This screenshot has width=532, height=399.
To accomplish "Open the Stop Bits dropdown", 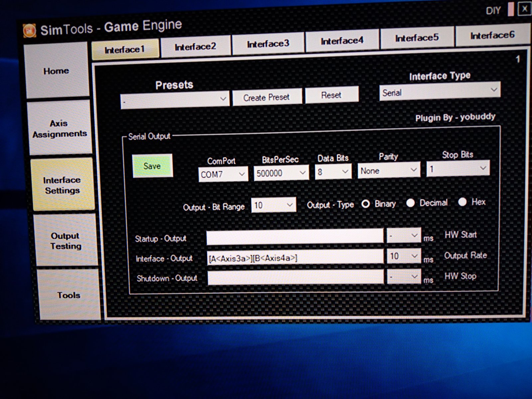I will point(458,169).
